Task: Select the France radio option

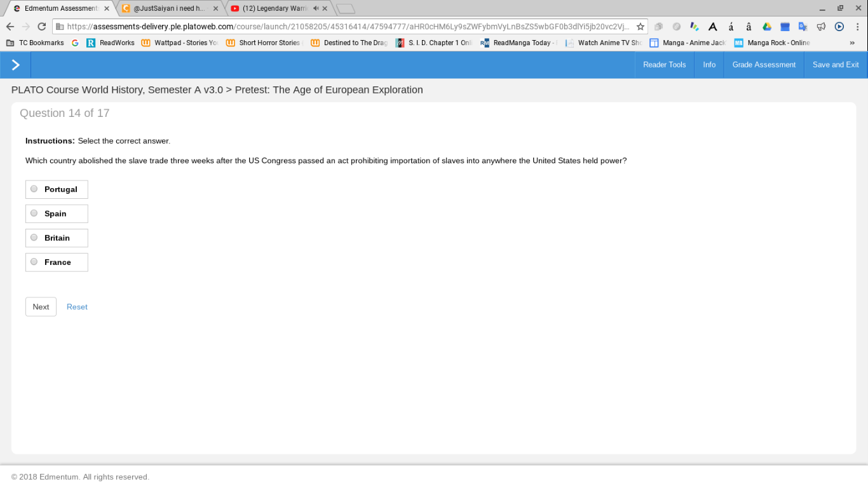Action: pos(34,261)
